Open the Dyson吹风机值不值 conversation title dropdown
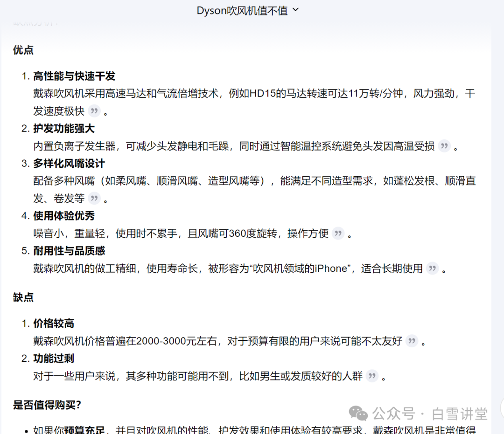Viewport: 504px width, 434px height. 247,11
